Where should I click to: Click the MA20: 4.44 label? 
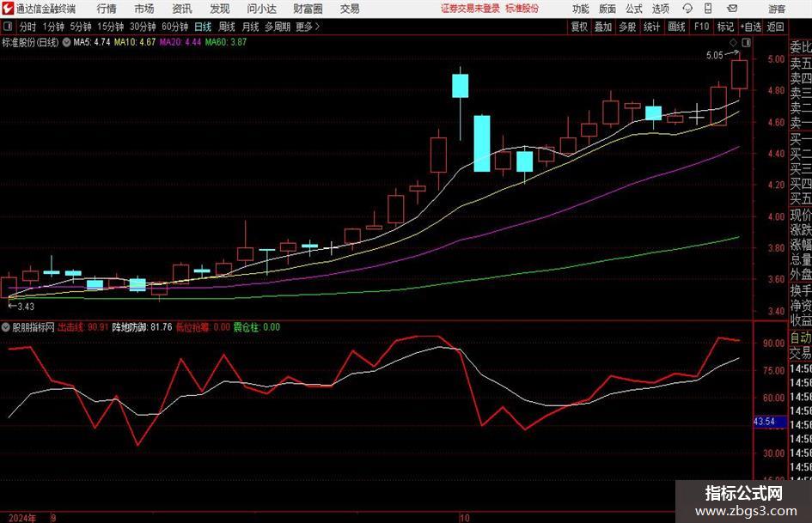coord(180,42)
